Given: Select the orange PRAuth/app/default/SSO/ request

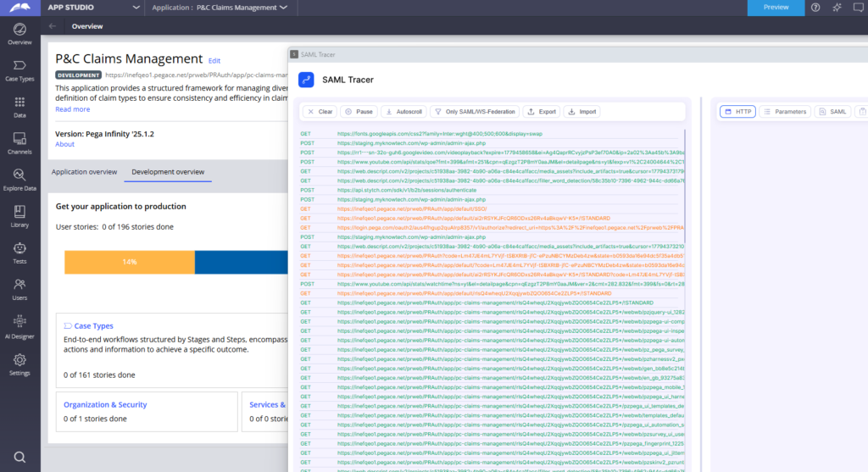Looking at the screenshot, I should [x=492, y=209].
